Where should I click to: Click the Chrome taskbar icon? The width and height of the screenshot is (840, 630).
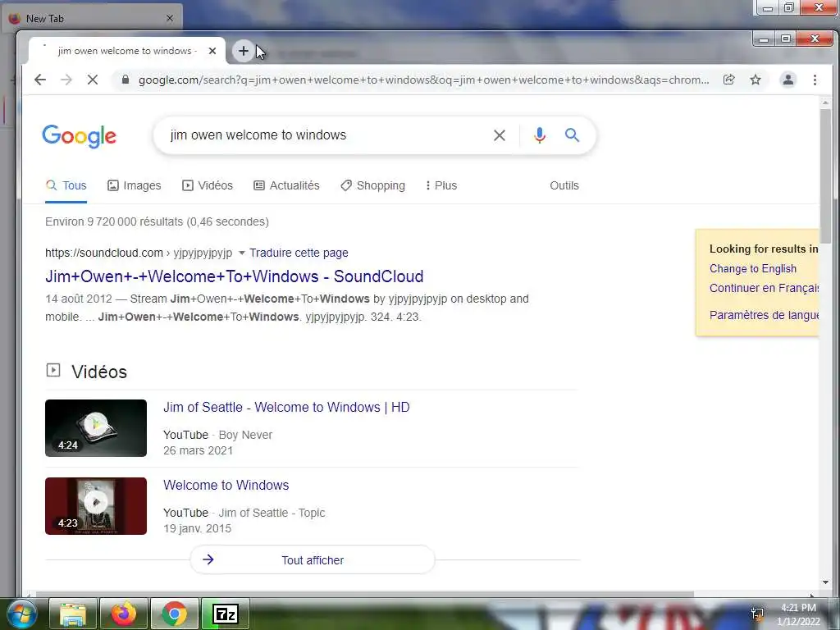point(174,614)
